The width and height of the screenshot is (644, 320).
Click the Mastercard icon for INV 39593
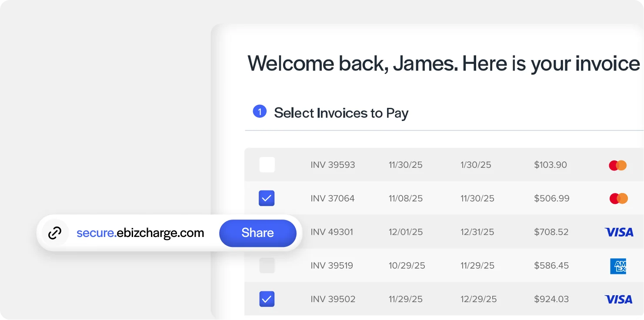[x=618, y=165]
